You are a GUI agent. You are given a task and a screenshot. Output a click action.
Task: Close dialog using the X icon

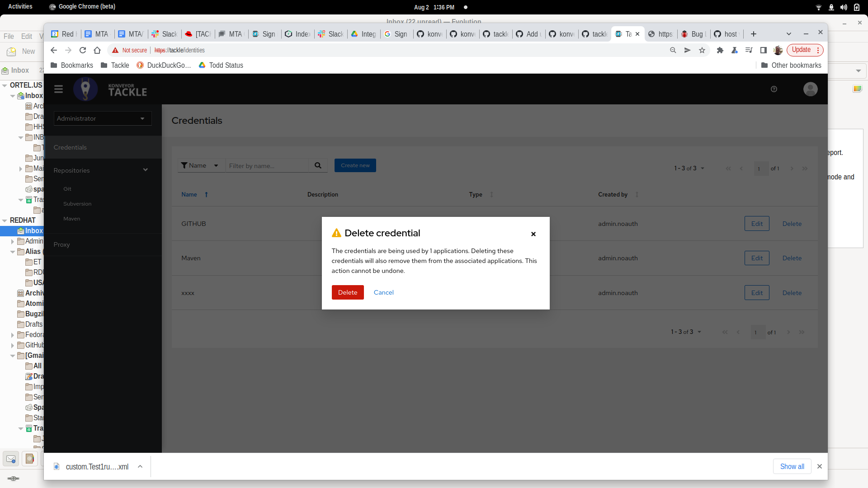click(533, 234)
